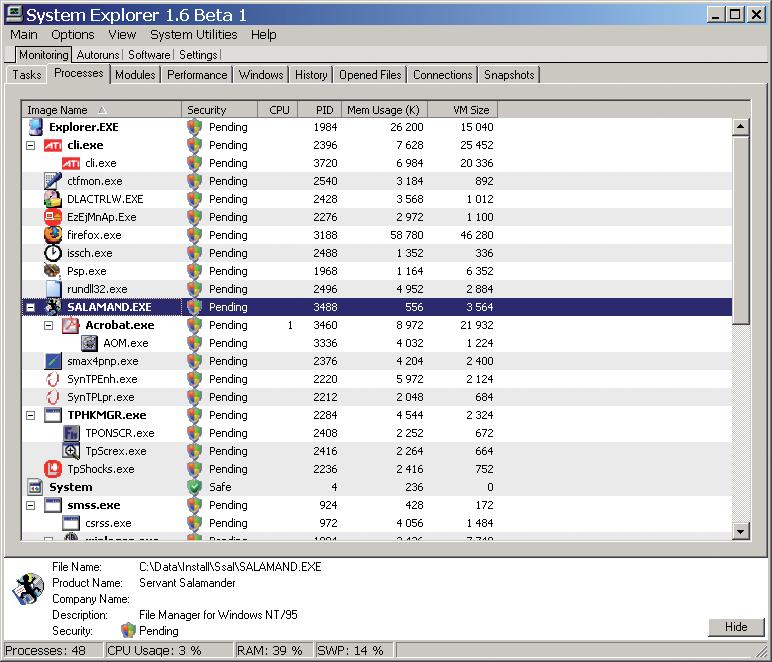Viewport: 772px width, 662px height.
Task: Click the SALAMAND.EXE row icon
Action: click(x=53, y=307)
